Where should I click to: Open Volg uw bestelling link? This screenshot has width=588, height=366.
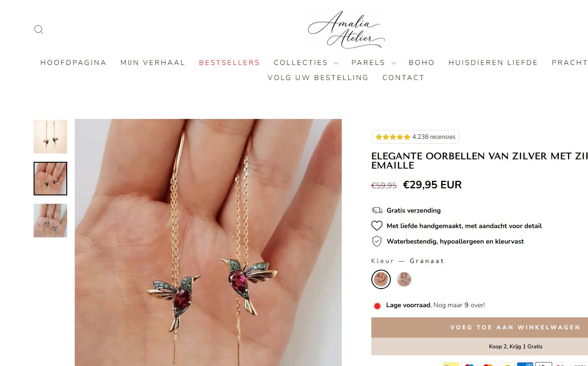[x=318, y=78]
